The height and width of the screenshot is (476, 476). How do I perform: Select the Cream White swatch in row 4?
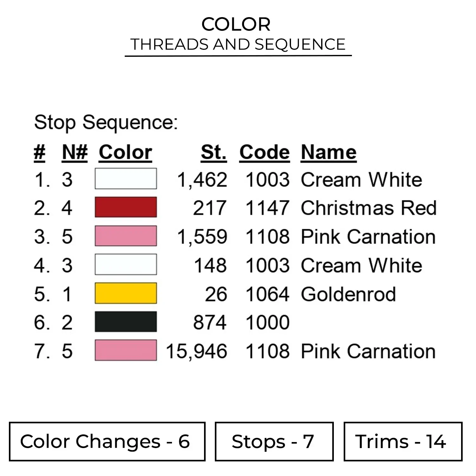(126, 264)
